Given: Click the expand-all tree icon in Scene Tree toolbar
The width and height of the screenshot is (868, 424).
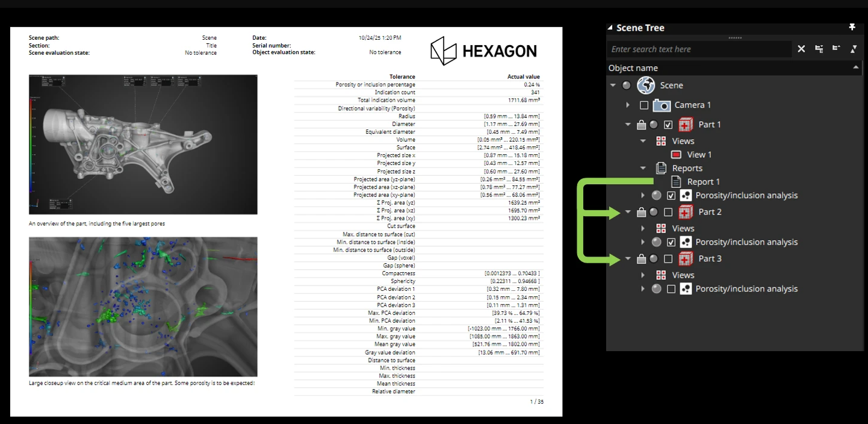Looking at the screenshot, I should coord(819,49).
